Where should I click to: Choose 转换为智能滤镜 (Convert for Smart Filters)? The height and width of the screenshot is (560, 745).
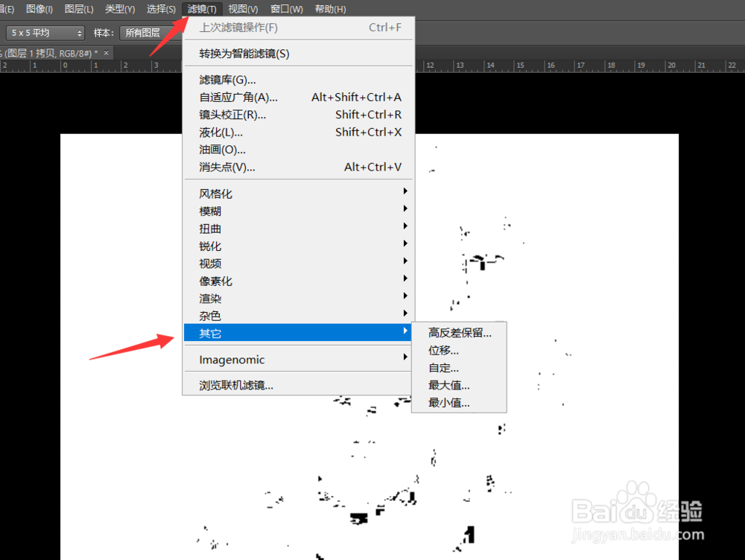click(245, 54)
